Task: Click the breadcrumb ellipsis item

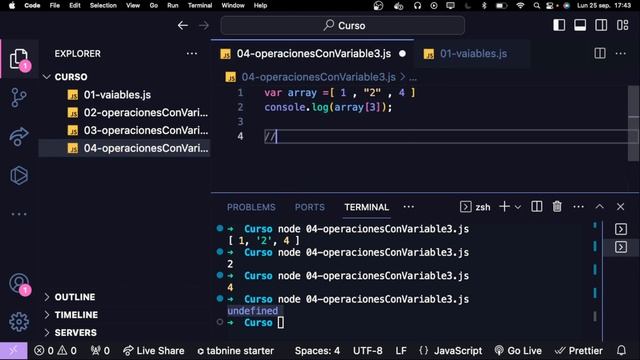Action: pos(413,77)
